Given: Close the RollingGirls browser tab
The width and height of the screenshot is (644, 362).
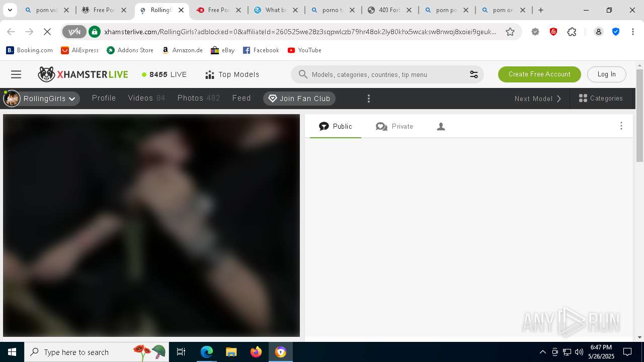Looking at the screenshot, I should click(x=181, y=10).
